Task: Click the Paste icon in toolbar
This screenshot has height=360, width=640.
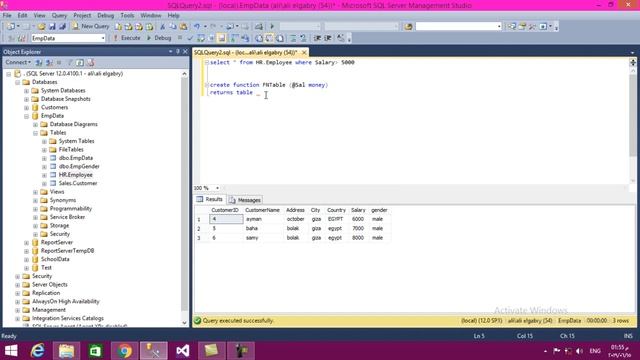Action: click(183, 27)
